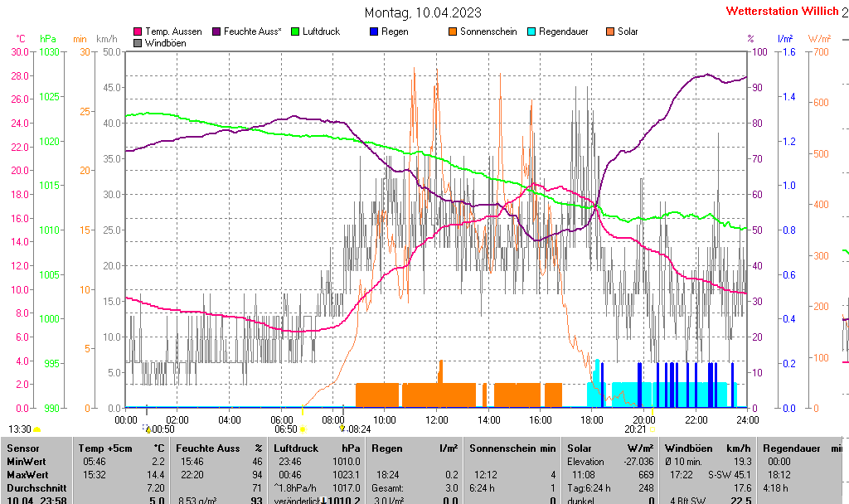The width and height of the screenshot is (849, 504).
Task: Click the Solar legend square
Action: click(610, 31)
